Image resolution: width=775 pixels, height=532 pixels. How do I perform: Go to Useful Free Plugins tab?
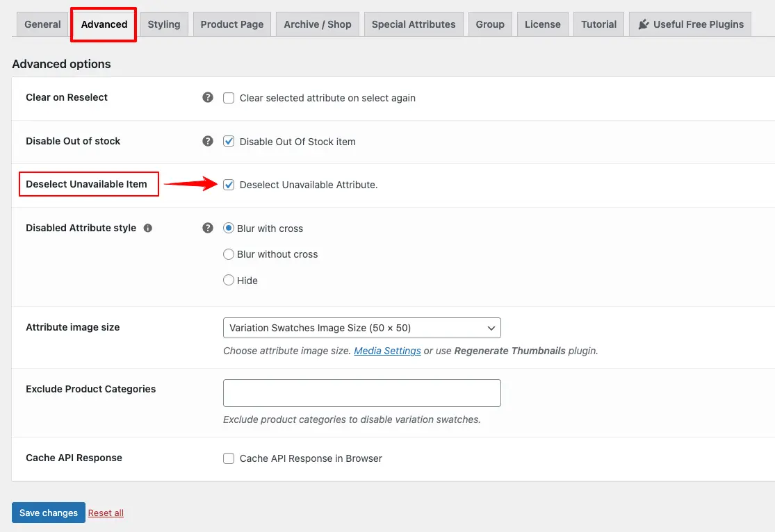point(690,24)
